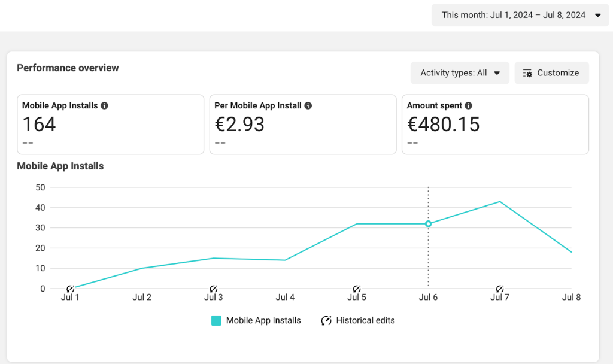Click historical edit marker at Jul 3
Viewport: 613px width, 364px height.
coord(213,289)
